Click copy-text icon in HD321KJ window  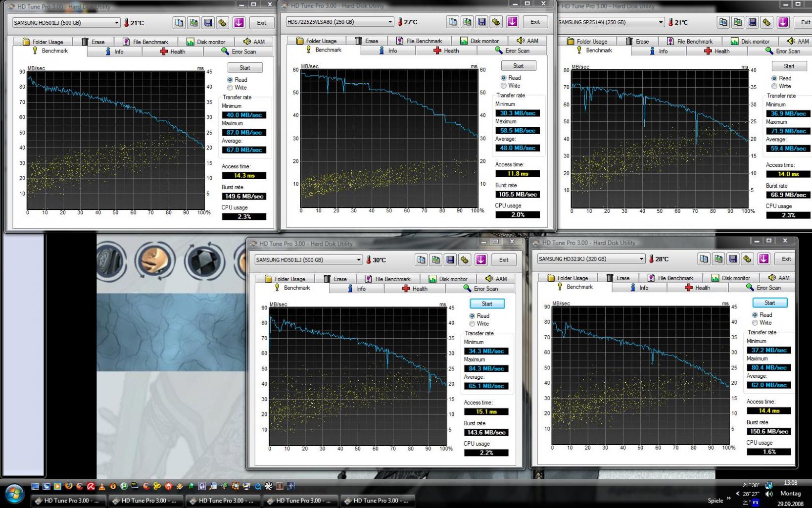point(704,259)
